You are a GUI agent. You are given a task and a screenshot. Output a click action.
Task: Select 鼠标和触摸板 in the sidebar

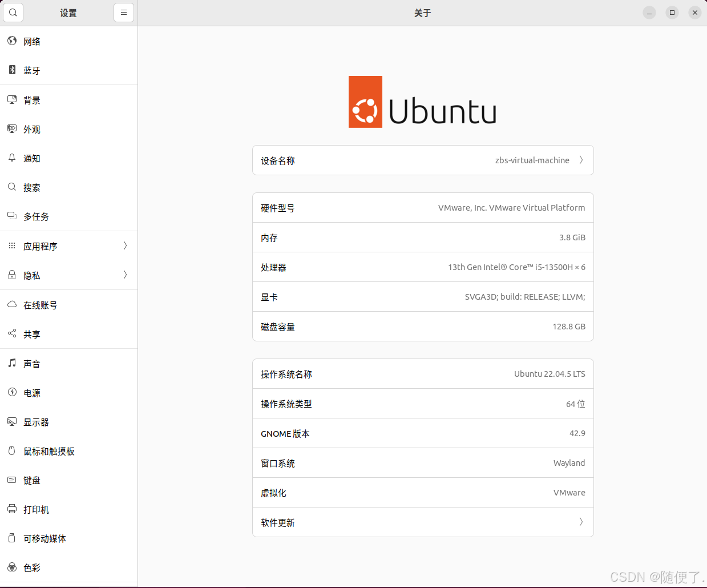click(68, 451)
